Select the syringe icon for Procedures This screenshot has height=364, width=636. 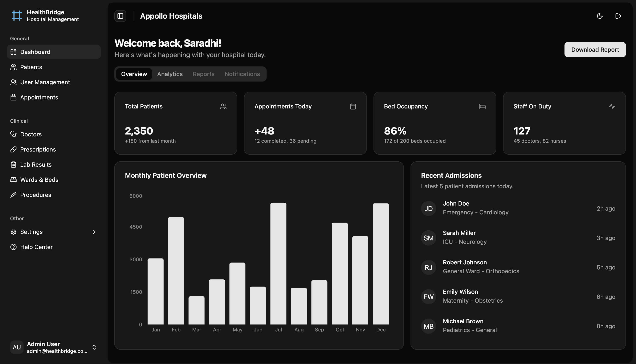click(x=14, y=195)
